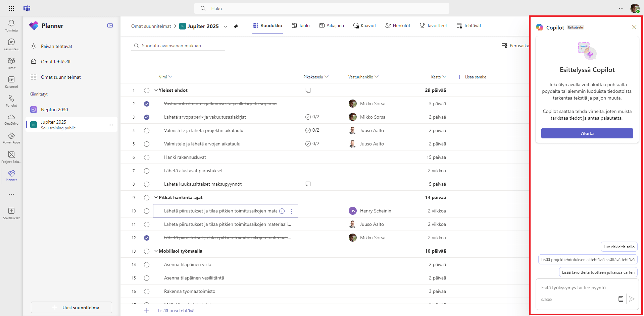Image resolution: width=644 pixels, height=316 pixels.
Task: Choose the Lisää tavoitteita tuotteen julkaisua suggestion
Action: tap(598, 272)
